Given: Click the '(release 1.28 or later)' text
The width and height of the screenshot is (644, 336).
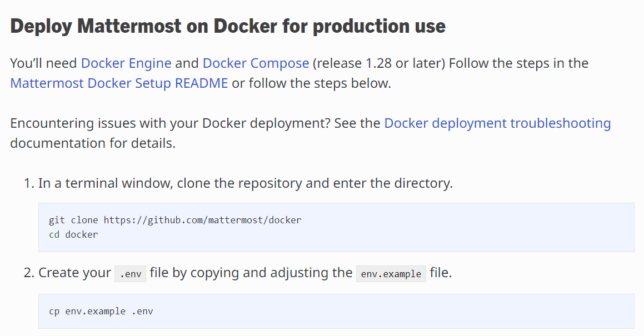Looking at the screenshot, I should [379, 63].
